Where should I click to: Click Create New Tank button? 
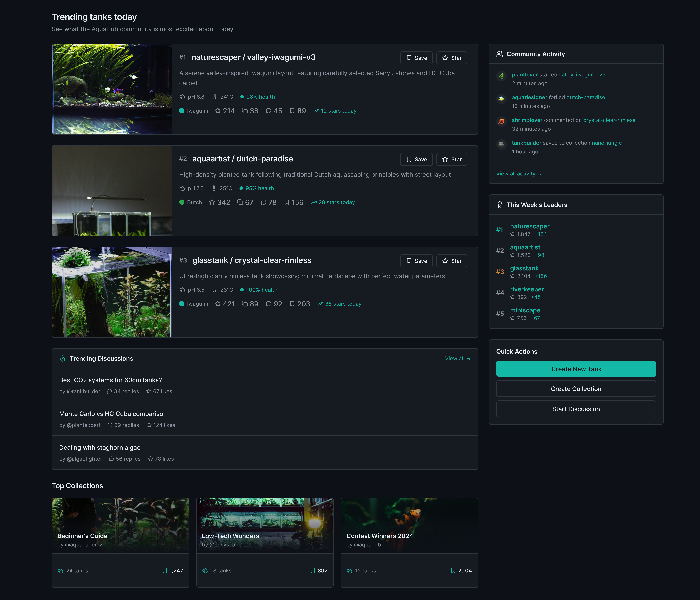tap(576, 369)
